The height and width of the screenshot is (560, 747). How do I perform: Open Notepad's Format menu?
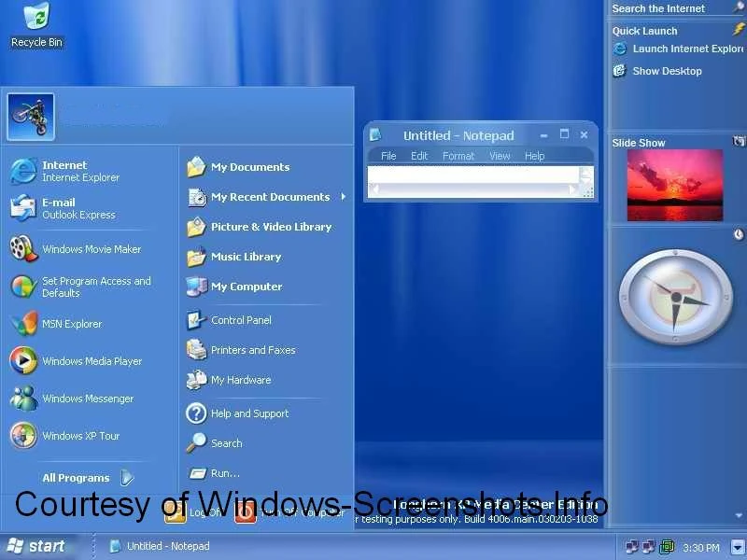(458, 156)
